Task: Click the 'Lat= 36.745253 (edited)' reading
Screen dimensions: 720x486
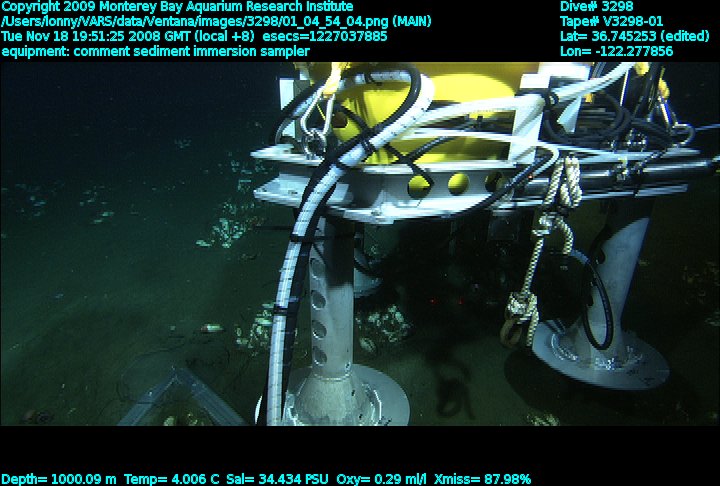Action: coord(635,36)
